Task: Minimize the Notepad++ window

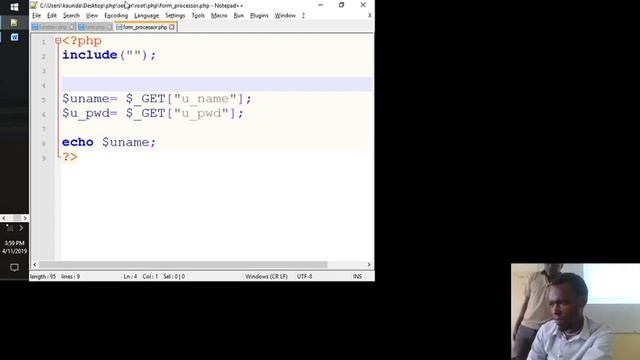Action: tap(320, 5)
